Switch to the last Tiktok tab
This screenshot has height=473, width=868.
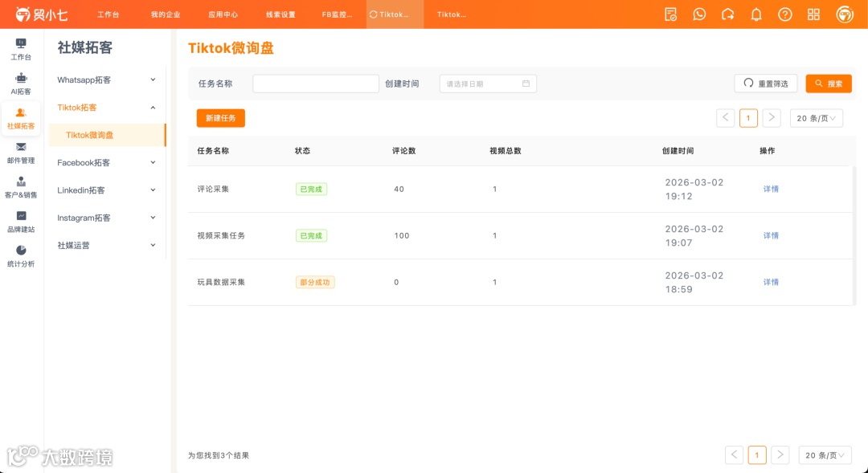pyautogui.click(x=452, y=14)
